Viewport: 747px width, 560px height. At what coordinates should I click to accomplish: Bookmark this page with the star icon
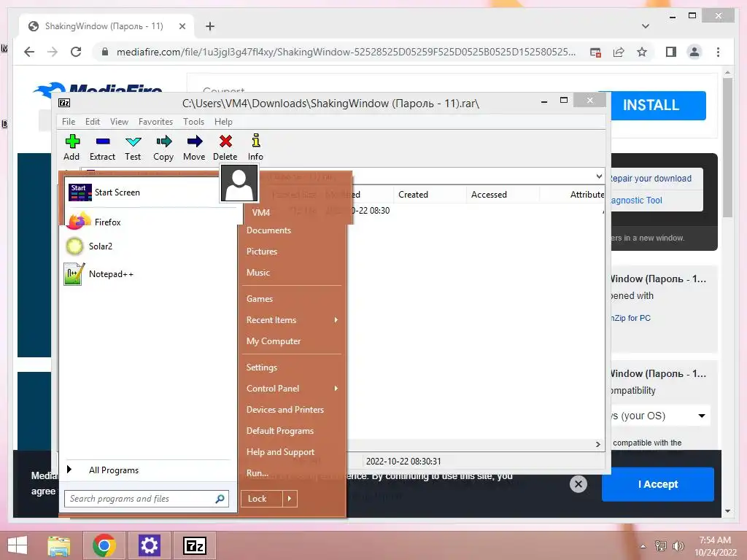click(x=642, y=52)
